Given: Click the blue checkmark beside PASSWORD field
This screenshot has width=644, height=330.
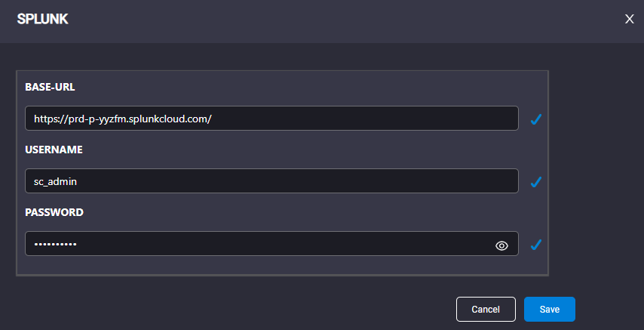Looking at the screenshot, I should 536,245.
